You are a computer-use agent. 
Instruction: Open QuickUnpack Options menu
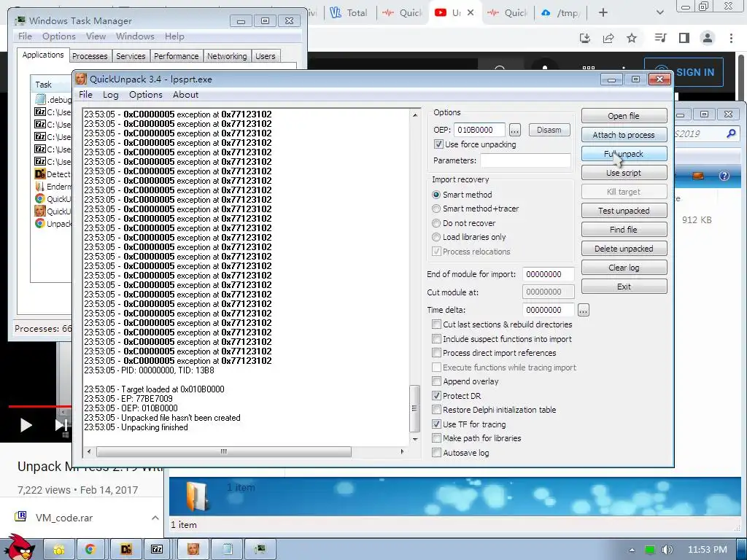coord(146,94)
